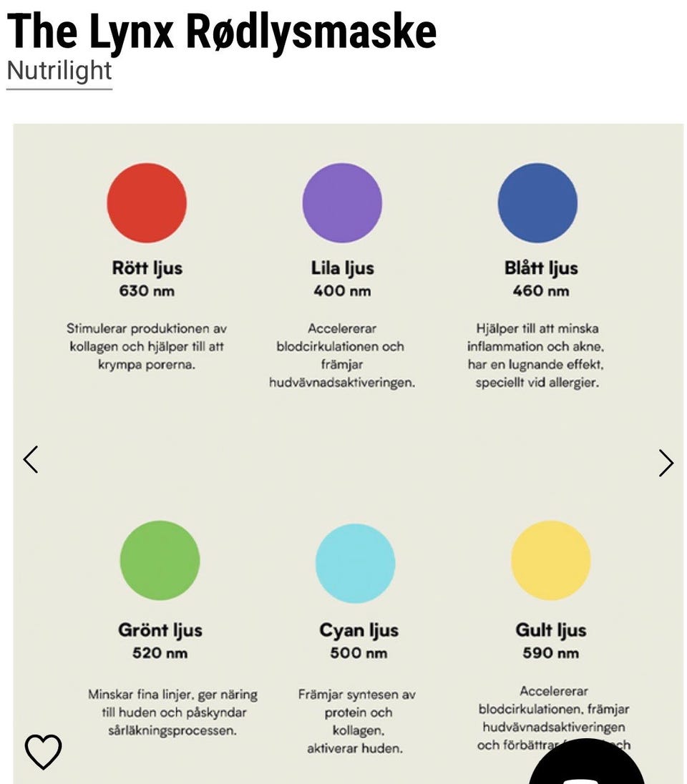Click the 630 nm wavelength label

tap(147, 291)
